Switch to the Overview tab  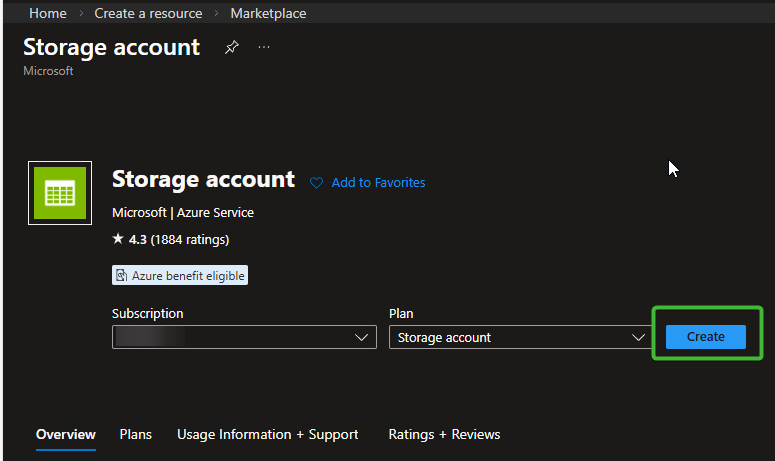point(66,435)
